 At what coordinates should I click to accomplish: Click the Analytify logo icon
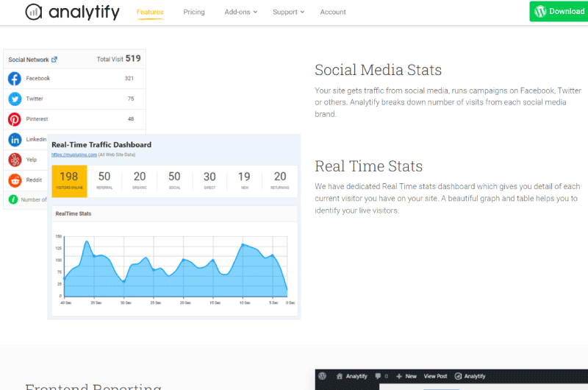tap(33, 12)
